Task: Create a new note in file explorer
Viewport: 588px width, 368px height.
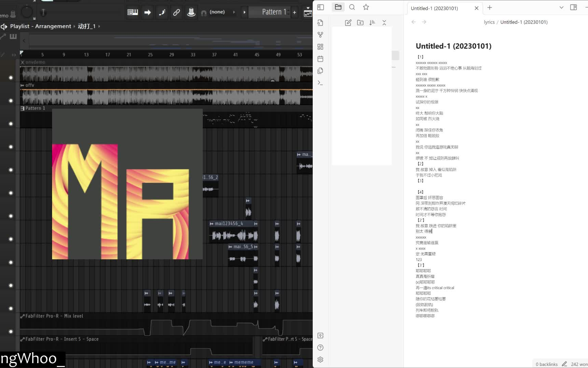Action: [x=348, y=23]
